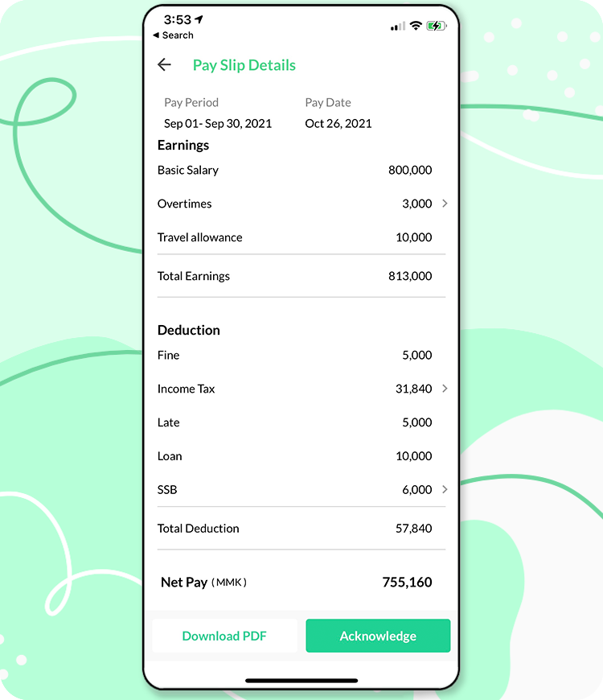
Task: Tap the back arrow icon
Action: point(164,64)
